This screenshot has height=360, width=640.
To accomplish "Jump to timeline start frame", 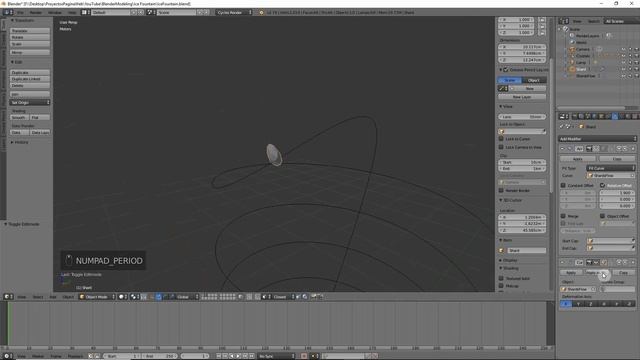I will (218, 356).
